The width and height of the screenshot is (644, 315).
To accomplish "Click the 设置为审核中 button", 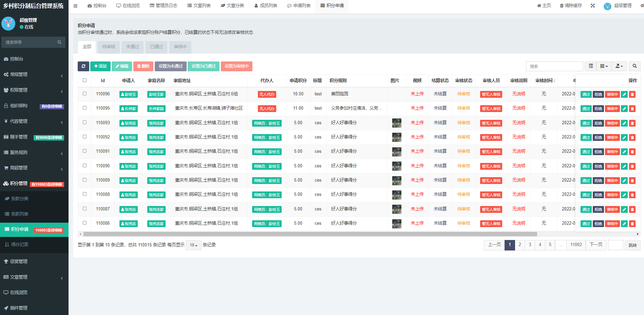I will click(x=236, y=66).
